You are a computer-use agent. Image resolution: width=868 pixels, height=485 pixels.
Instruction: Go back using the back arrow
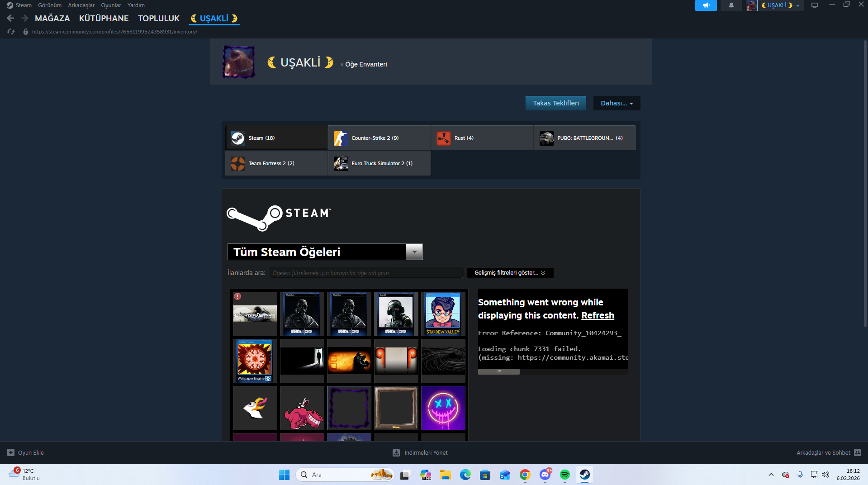click(10, 18)
